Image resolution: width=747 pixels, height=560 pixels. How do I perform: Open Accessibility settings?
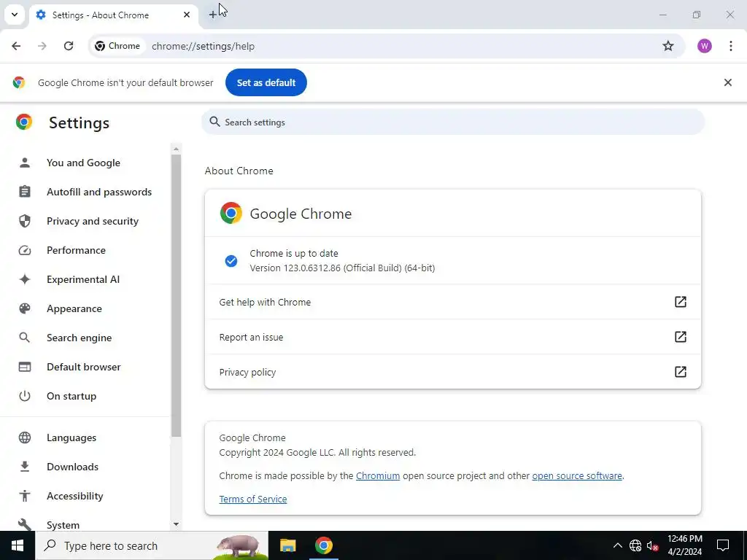pyautogui.click(x=75, y=496)
